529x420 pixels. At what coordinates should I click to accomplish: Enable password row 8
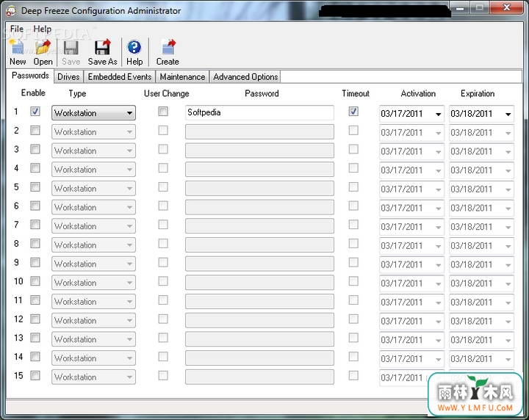coord(35,243)
